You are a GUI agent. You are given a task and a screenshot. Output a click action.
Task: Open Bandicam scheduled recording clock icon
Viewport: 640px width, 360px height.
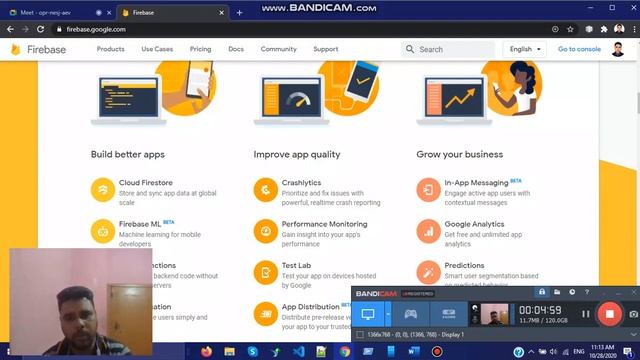click(x=572, y=292)
